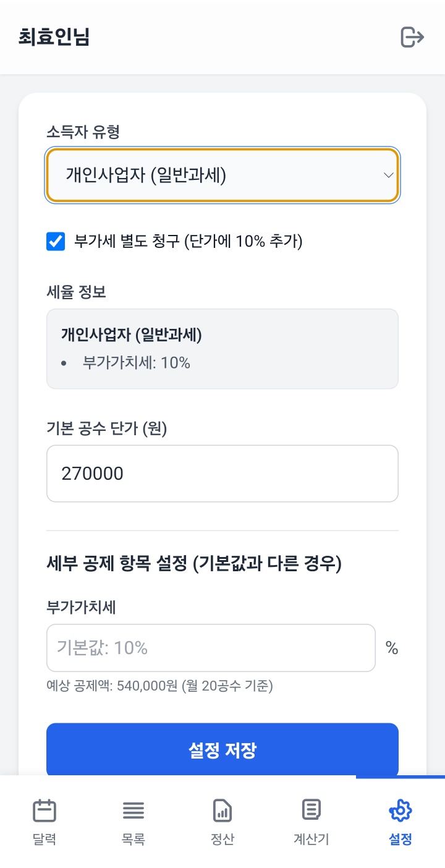
Task: Switch to the 정산 tab label
Action: pyautogui.click(x=222, y=839)
